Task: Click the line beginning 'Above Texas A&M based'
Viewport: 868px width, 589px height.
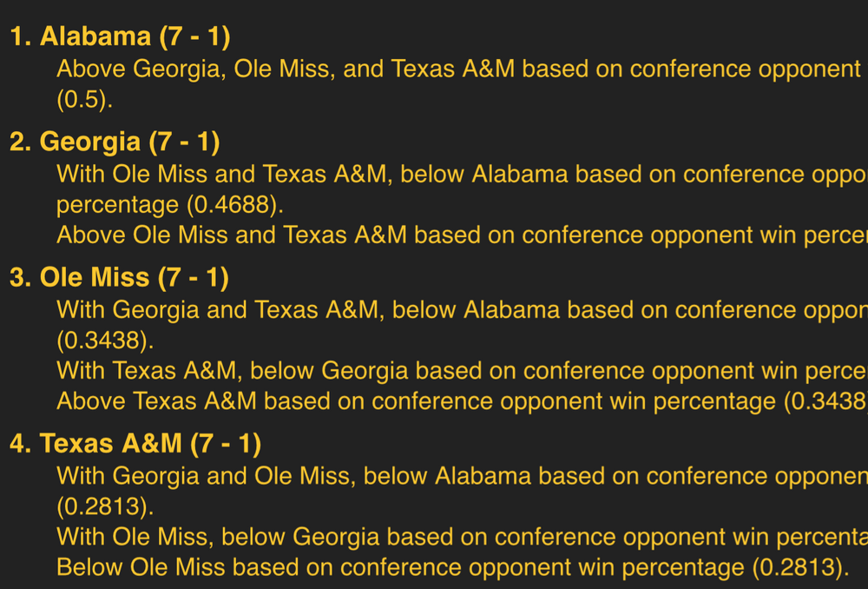Action: click(461, 400)
